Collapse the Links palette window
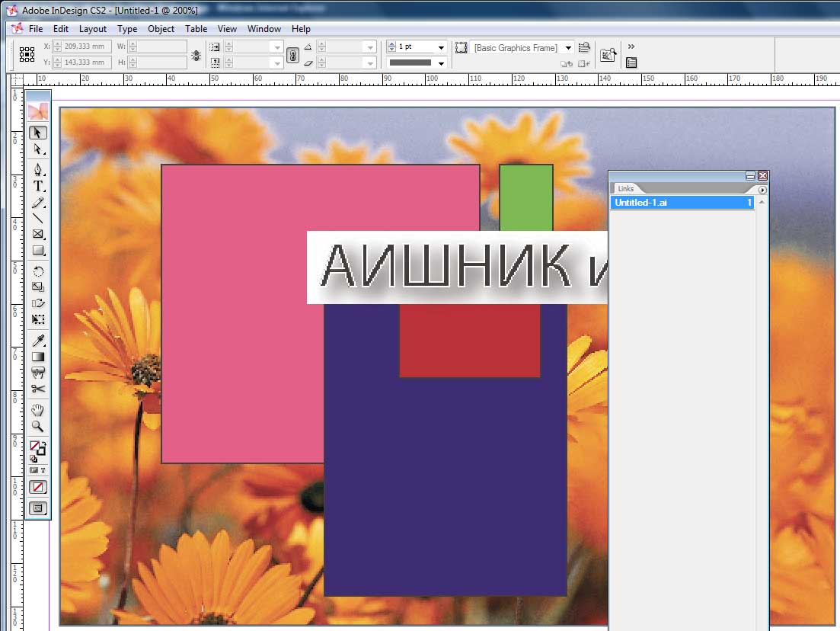 (750, 176)
